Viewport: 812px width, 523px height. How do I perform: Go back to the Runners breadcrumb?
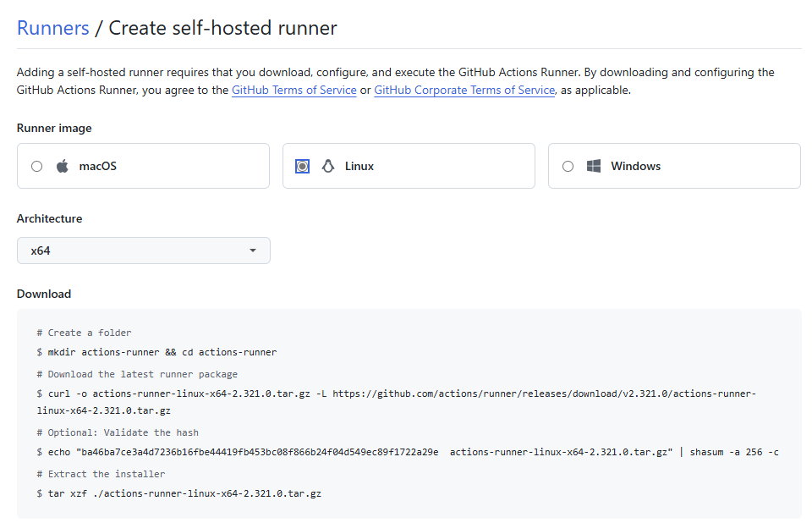52,28
